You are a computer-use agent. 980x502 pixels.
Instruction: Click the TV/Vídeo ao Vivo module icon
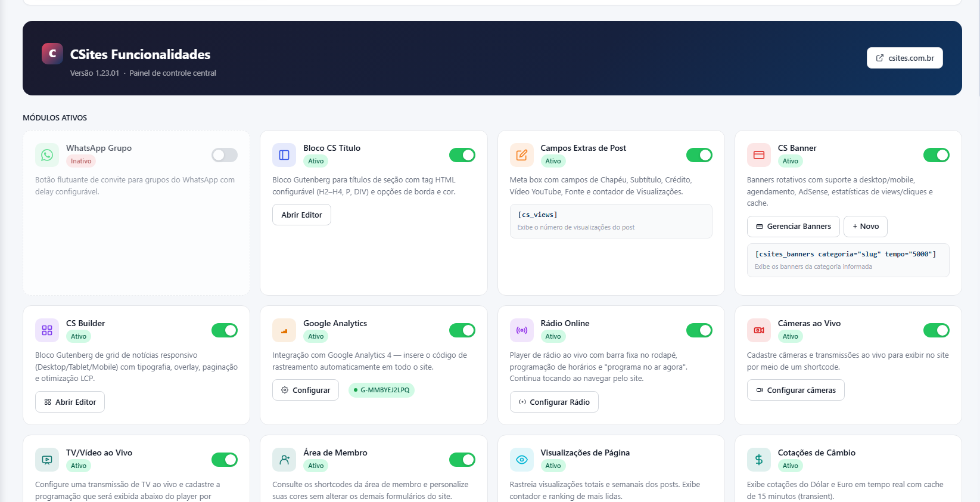[x=47, y=460]
